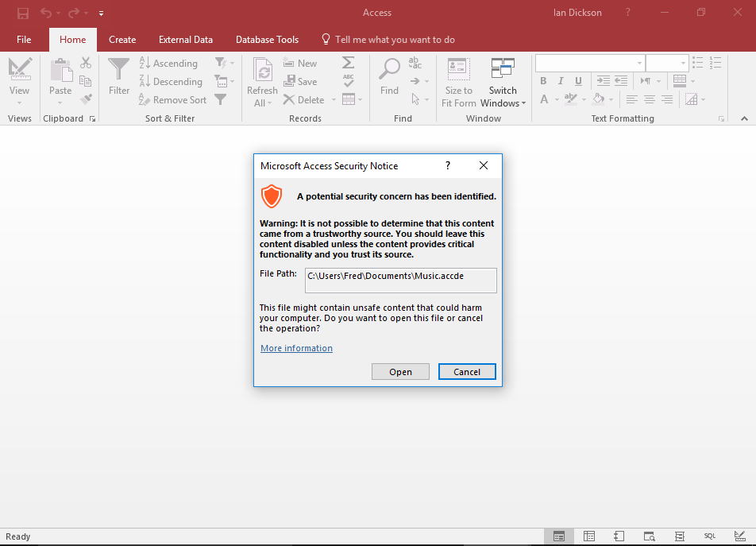Click the Filter funnel icon

pyautogui.click(x=118, y=69)
